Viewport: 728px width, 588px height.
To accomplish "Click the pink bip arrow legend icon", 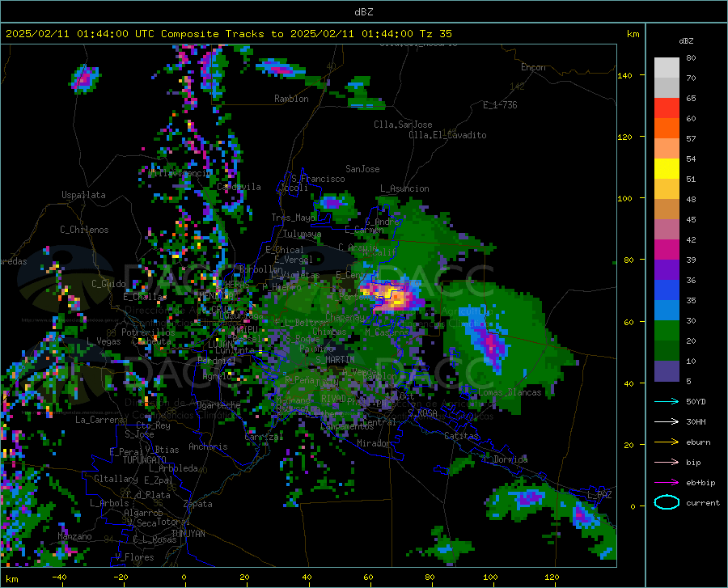I will [667, 462].
